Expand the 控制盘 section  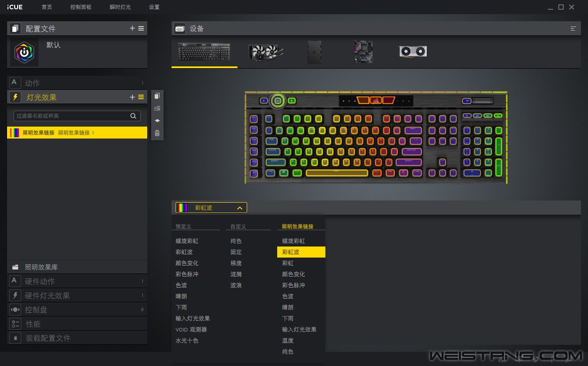tap(77, 310)
